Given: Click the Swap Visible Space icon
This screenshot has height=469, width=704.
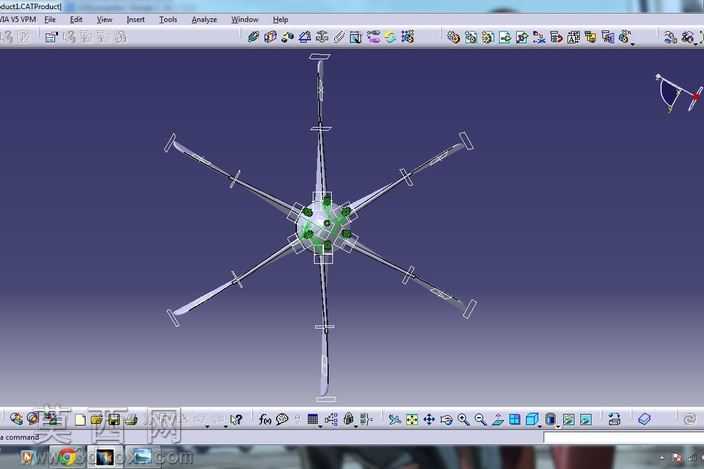Looking at the screenshot, I should (586, 420).
